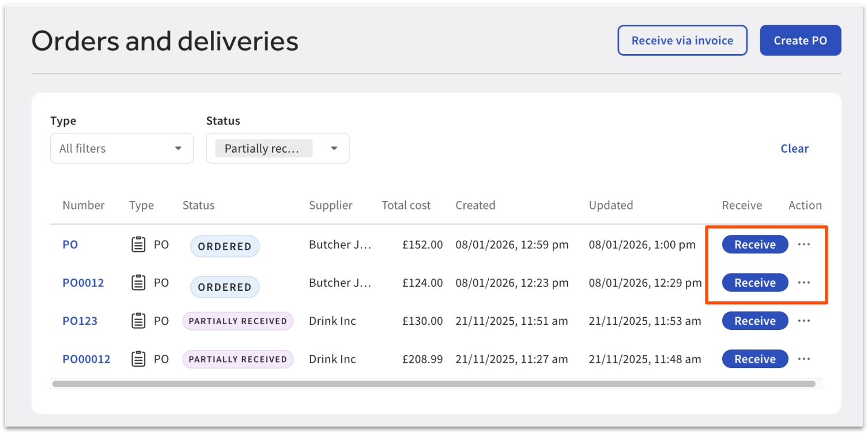Clear the applied filters

[794, 149]
